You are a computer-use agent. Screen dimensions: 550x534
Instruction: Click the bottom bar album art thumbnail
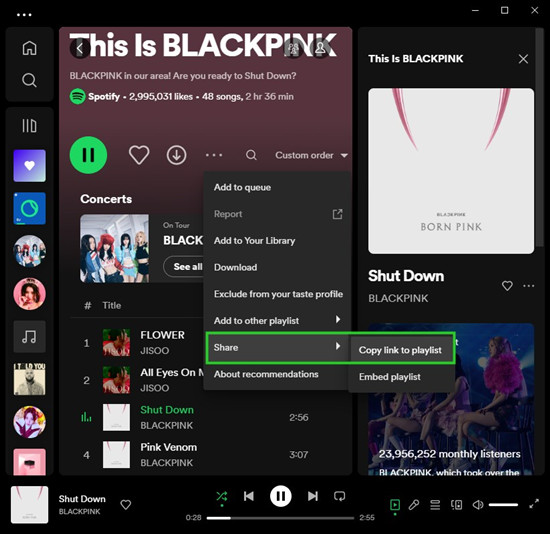pos(29,505)
